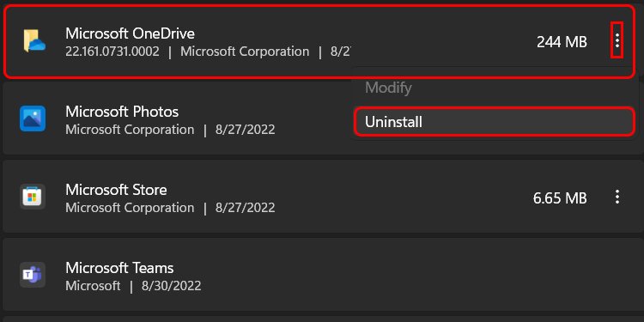644x322 pixels.
Task: Click the Microsoft Store app name
Action: coord(116,190)
